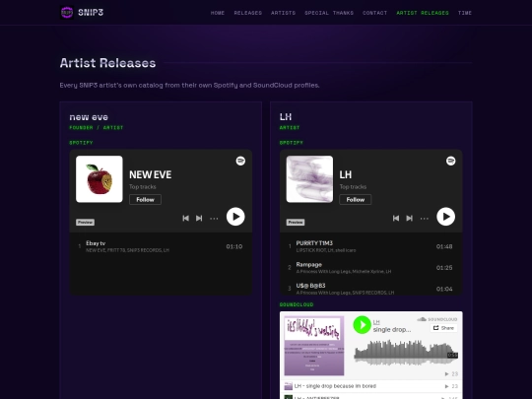Select LH - single drop because im bored
The image size is (532, 399).
pos(370,386)
